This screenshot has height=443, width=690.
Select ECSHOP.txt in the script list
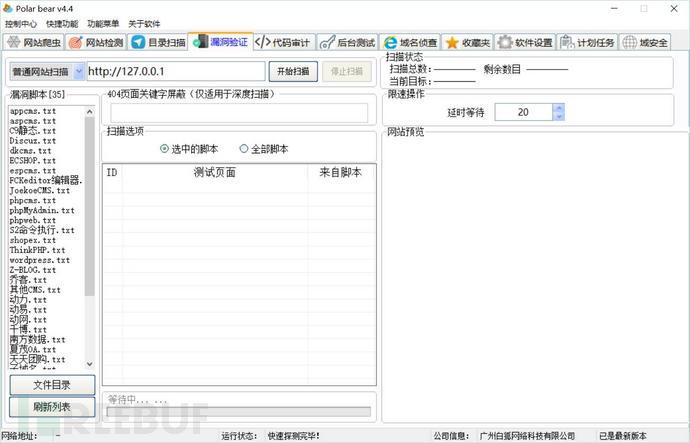pos(33,161)
